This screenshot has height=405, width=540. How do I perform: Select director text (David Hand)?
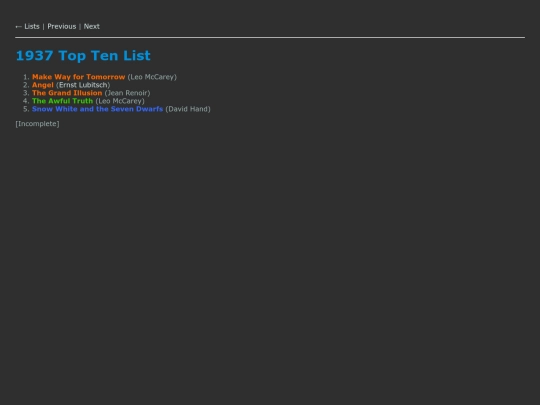[188, 109]
